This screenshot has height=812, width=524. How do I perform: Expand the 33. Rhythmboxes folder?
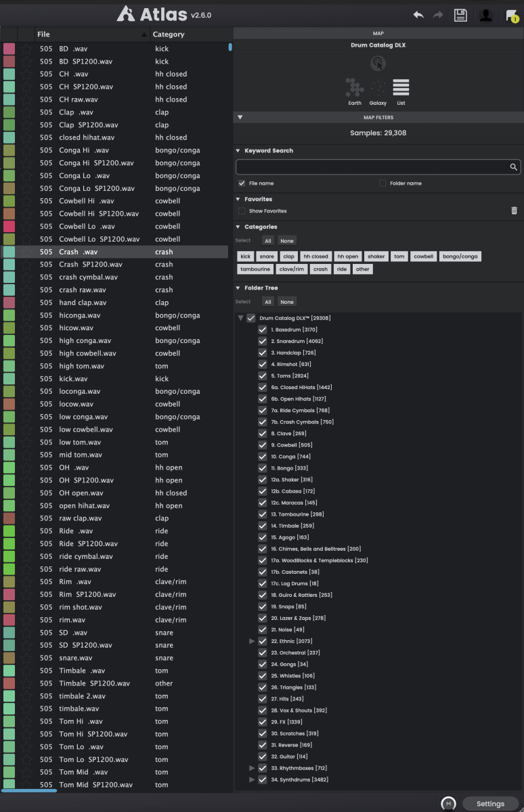(252, 768)
